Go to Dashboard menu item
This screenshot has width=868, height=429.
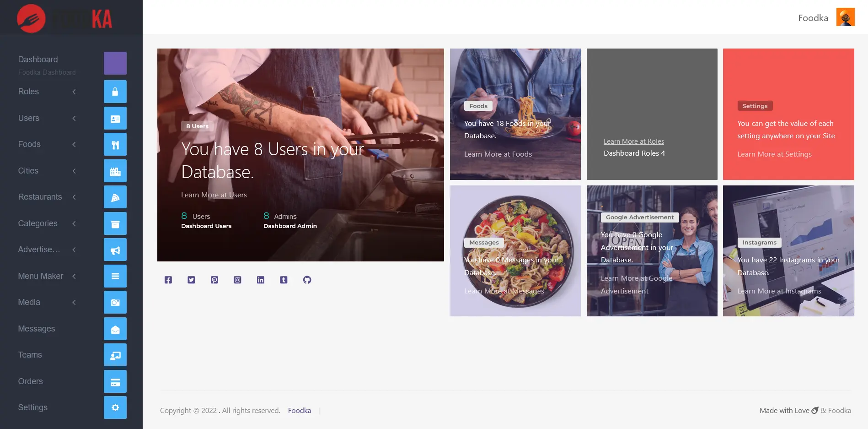tap(38, 60)
